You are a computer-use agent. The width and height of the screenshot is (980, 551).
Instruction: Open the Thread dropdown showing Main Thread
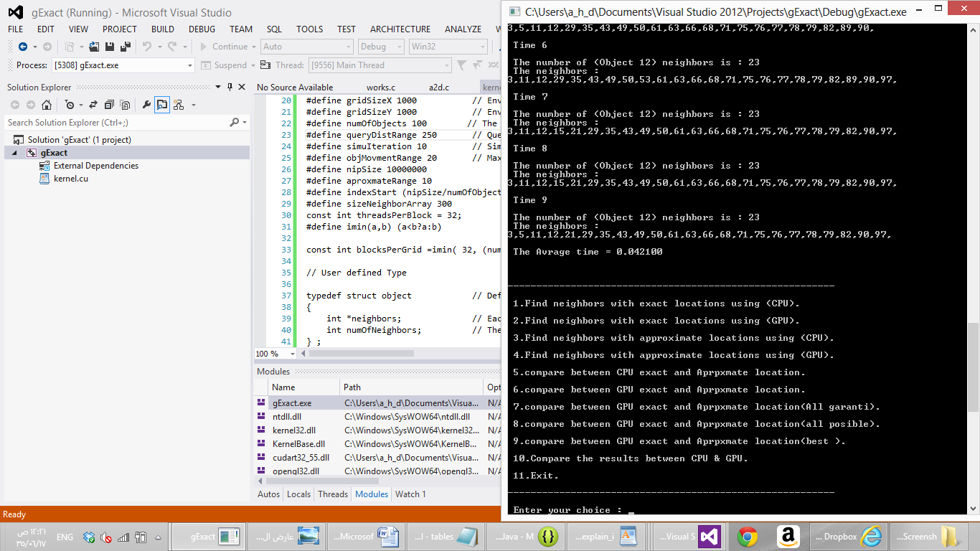380,65
